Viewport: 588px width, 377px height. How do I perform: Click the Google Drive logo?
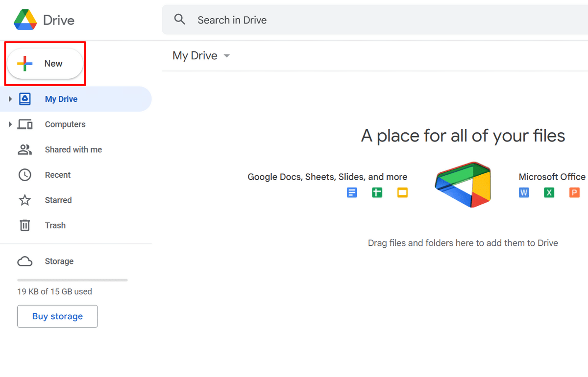[x=24, y=20]
